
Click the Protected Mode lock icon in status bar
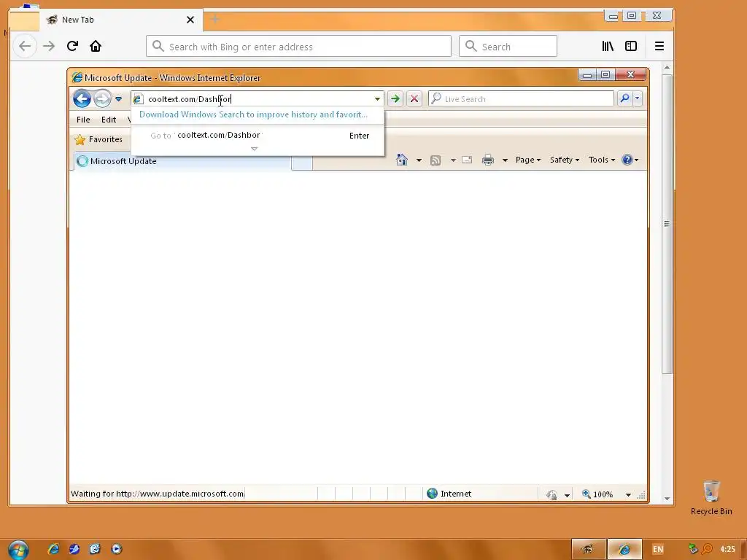tap(552, 495)
